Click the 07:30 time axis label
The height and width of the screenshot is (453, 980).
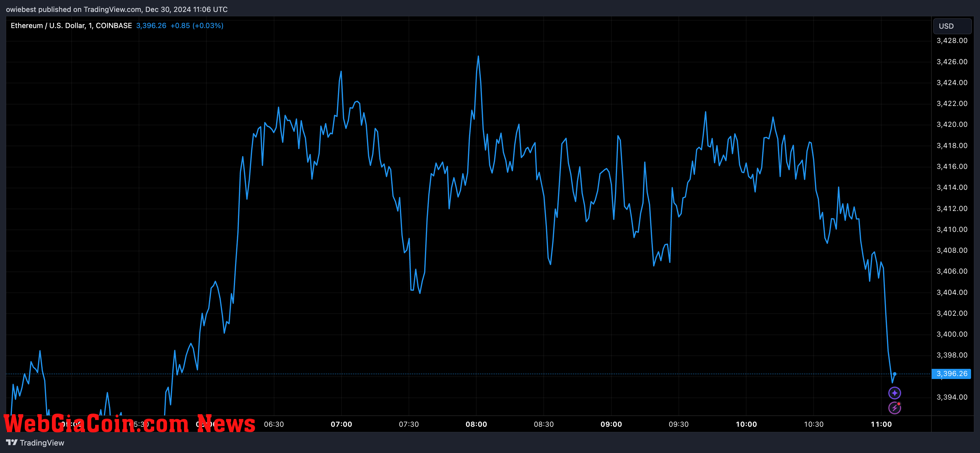[409, 424]
